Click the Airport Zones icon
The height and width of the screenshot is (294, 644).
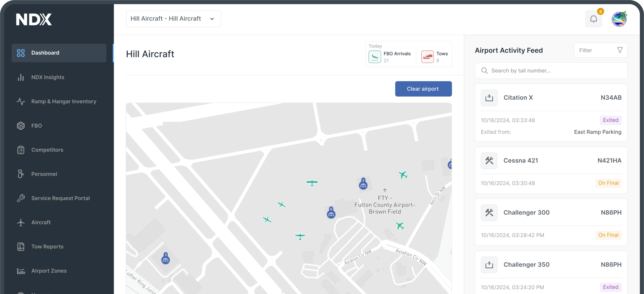click(21, 271)
